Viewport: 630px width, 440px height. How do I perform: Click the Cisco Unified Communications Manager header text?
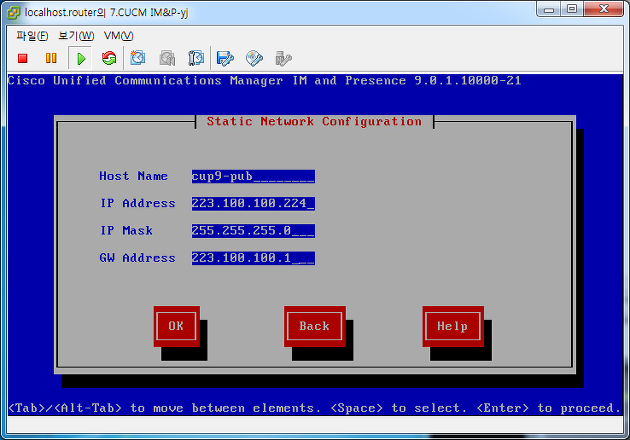click(264, 81)
